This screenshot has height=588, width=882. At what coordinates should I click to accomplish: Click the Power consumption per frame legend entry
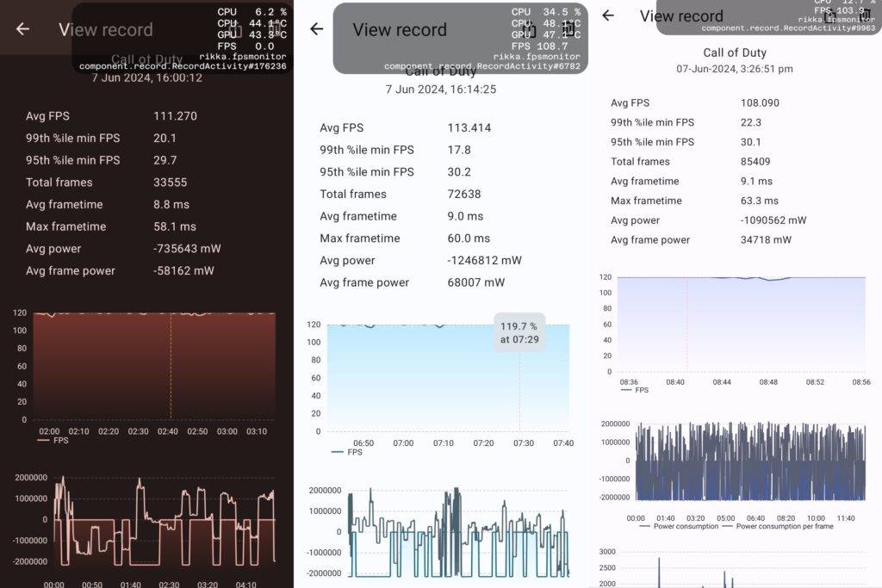coord(778,527)
